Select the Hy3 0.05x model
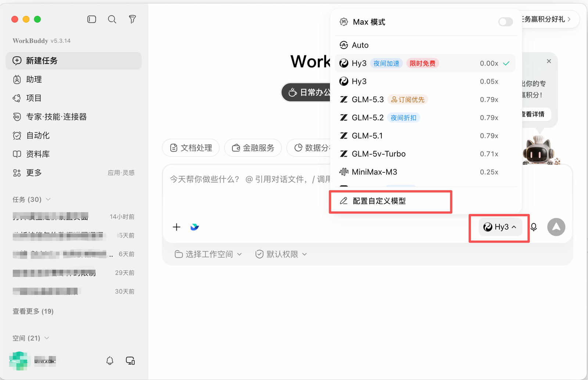 (x=425, y=82)
